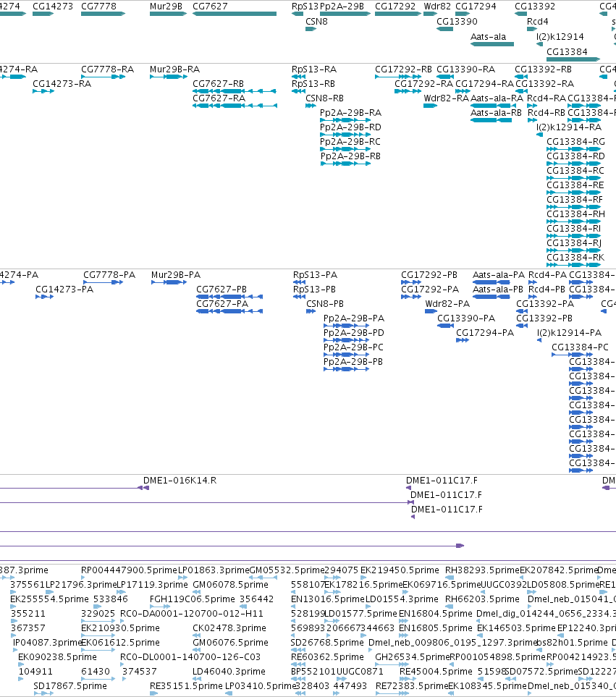Click the Aats-ala gene label
This screenshot has height=697, width=616.
pos(488,36)
